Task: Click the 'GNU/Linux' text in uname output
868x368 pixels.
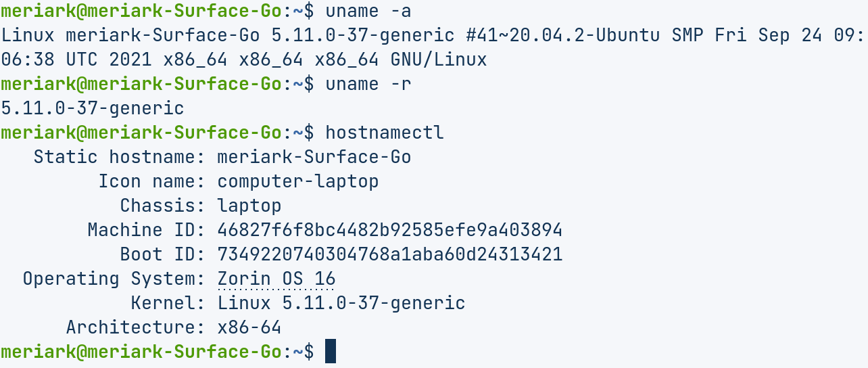Action: (x=439, y=60)
